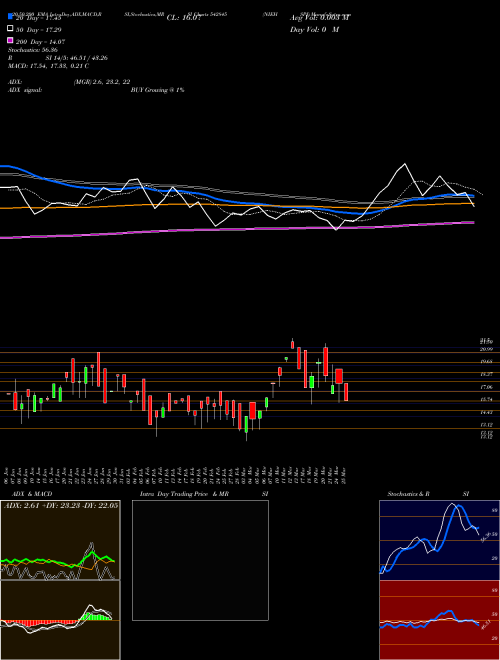Viewport: 500px width, 660px height.
Task: Click the RSI 14/5 '46.51 / 48.26' value
Action: pyautogui.click(x=87, y=58)
